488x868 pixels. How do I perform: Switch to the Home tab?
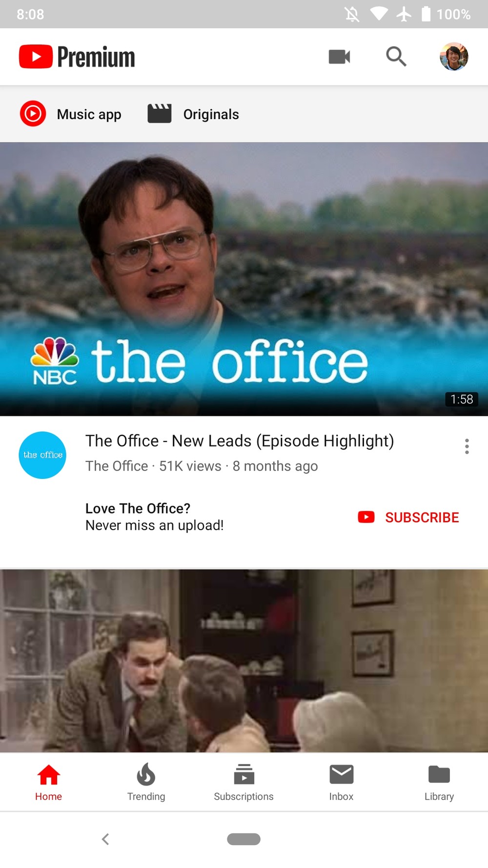coord(49,782)
